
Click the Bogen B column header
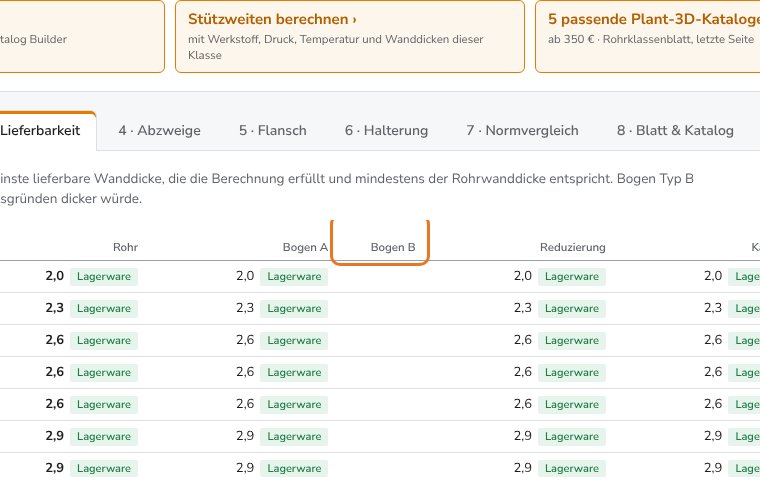pyautogui.click(x=393, y=247)
